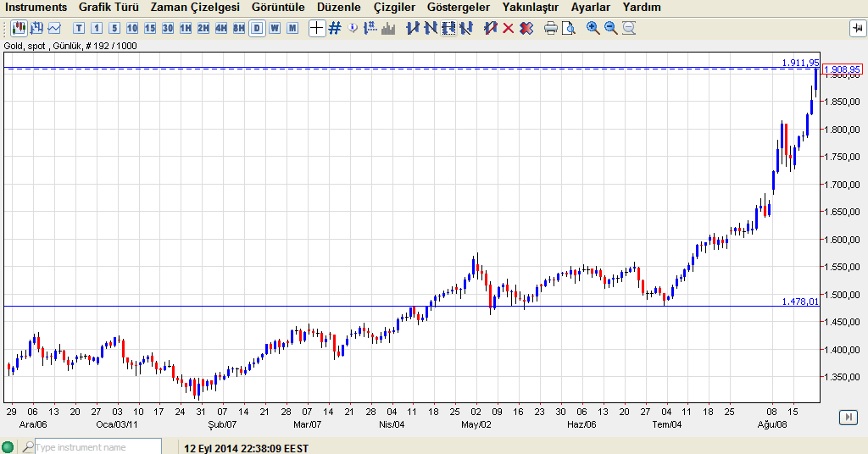Zoom in on the chart
This screenshot has height=454, width=868.
(x=593, y=28)
